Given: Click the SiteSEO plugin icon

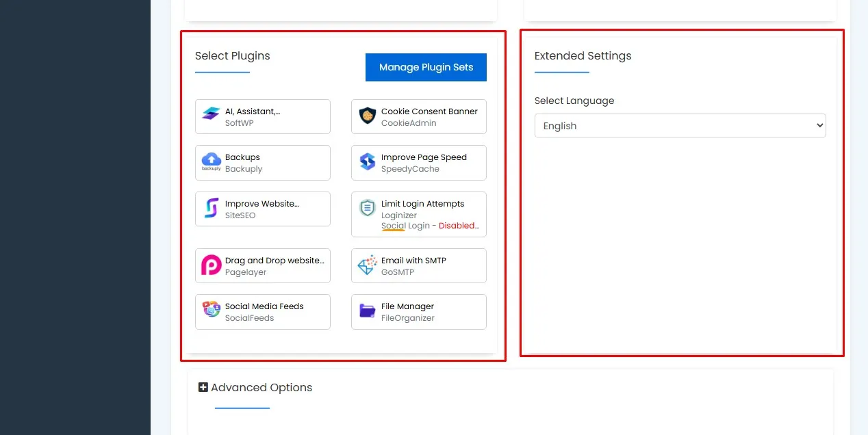Looking at the screenshot, I should tap(211, 208).
